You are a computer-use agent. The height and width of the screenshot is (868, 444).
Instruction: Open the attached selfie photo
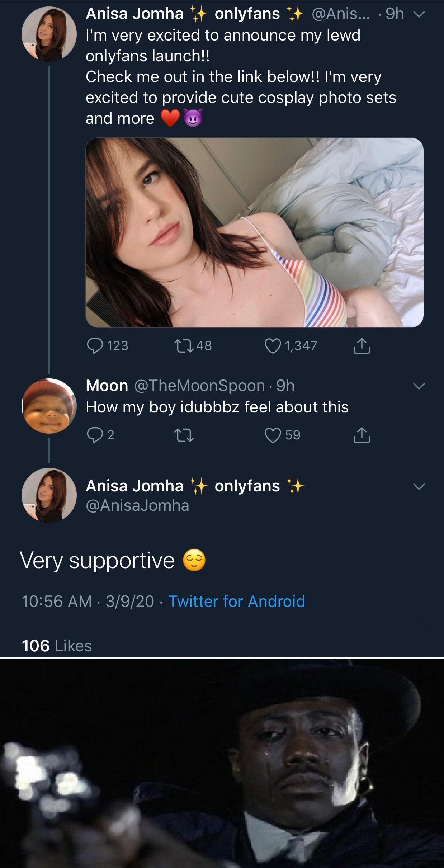(254, 232)
